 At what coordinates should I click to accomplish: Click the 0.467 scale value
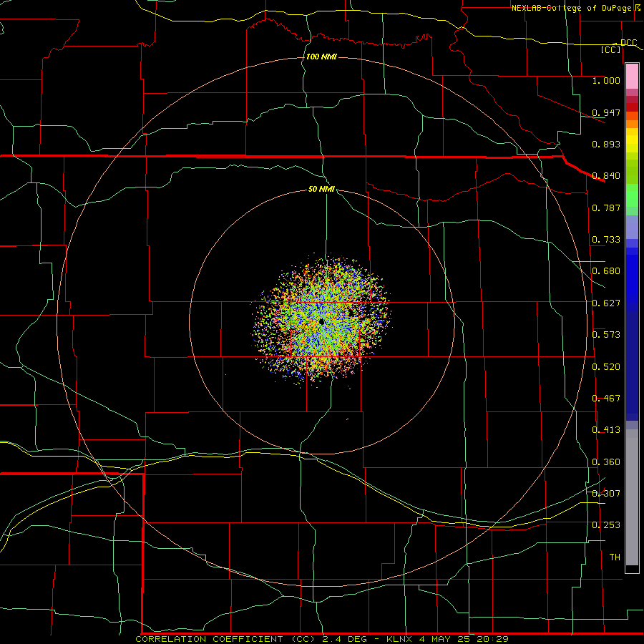tap(606, 399)
